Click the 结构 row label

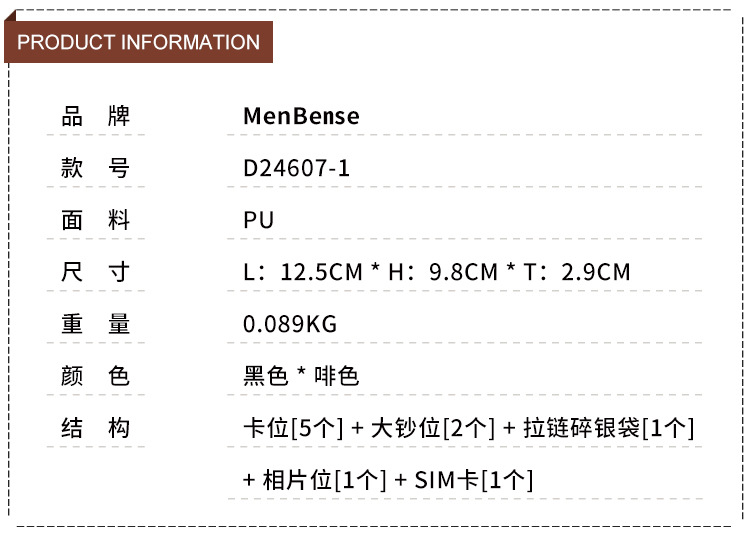[96, 428]
